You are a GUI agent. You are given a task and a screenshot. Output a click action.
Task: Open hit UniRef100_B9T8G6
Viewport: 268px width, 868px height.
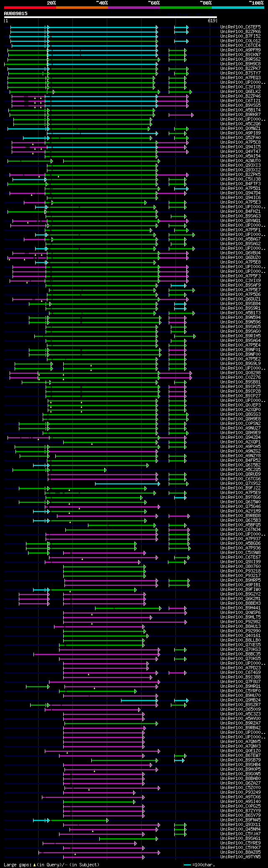240,497
